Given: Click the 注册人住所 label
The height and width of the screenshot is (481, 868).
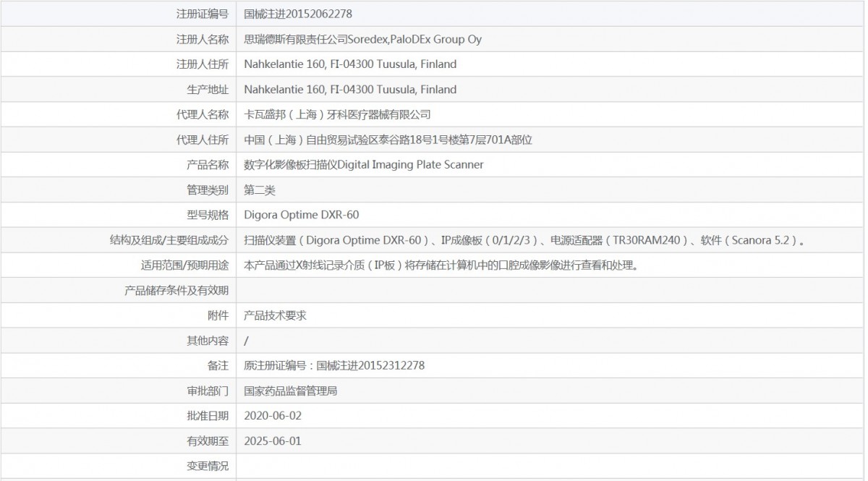Looking at the screenshot, I should [203, 64].
